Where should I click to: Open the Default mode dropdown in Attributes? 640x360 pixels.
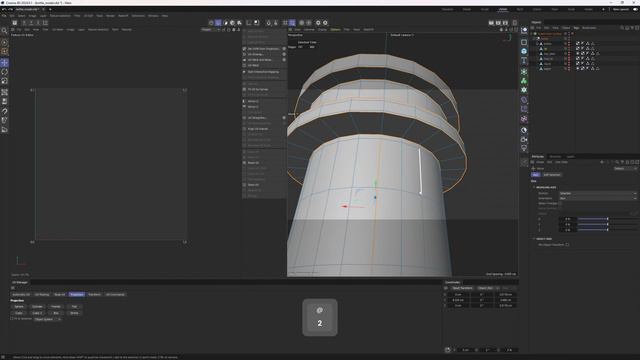coord(625,168)
